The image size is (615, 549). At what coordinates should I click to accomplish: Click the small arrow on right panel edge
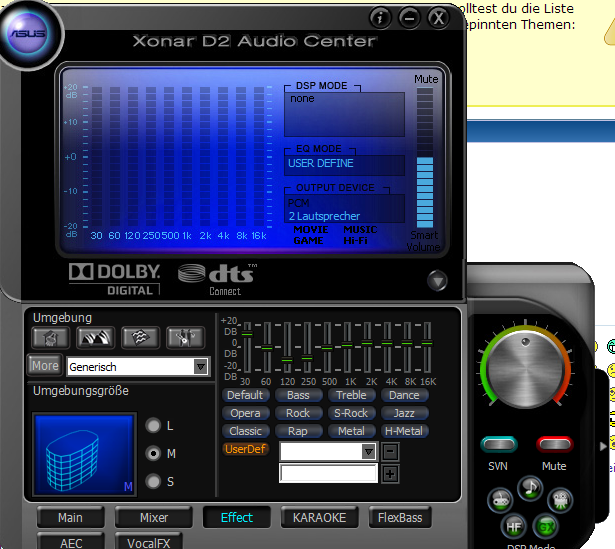coord(603,447)
